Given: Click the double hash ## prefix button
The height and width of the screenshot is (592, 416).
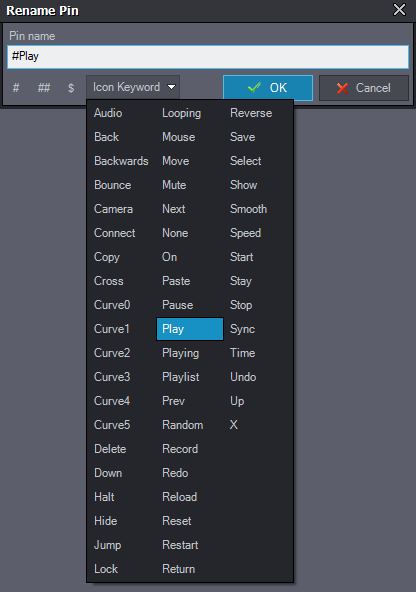Looking at the screenshot, I should (x=44, y=88).
